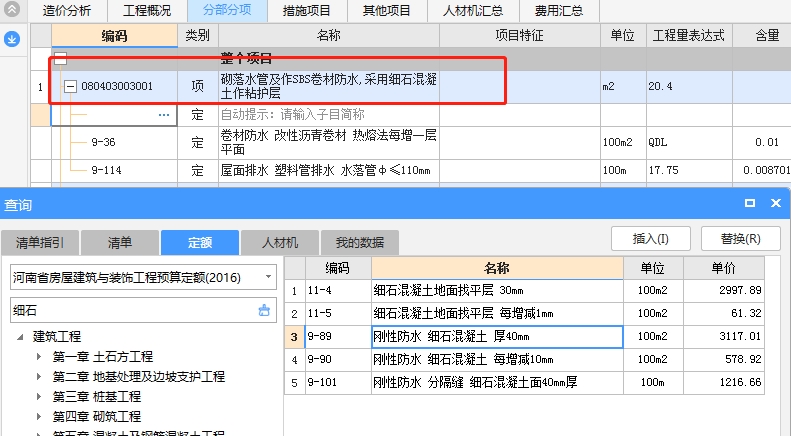Click 卷材防水 改性沥青卷材 name cell
Screen dimensions: 791x436
pos(328,142)
